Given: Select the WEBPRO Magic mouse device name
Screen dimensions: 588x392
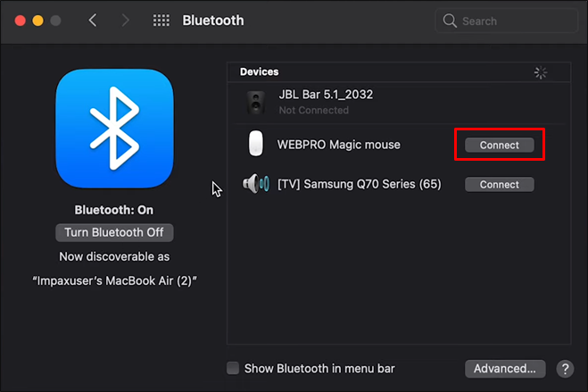Looking at the screenshot, I should [x=339, y=145].
